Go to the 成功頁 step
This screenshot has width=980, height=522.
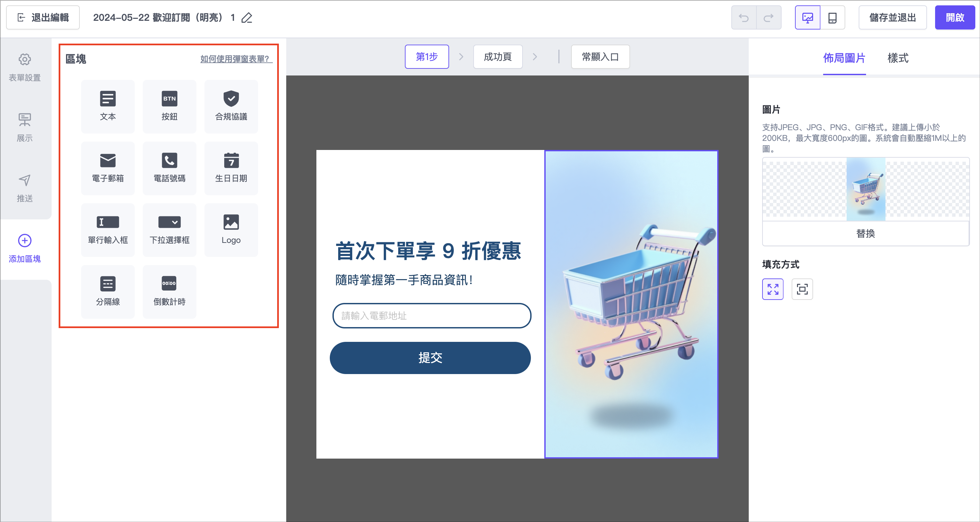(x=497, y=57)
